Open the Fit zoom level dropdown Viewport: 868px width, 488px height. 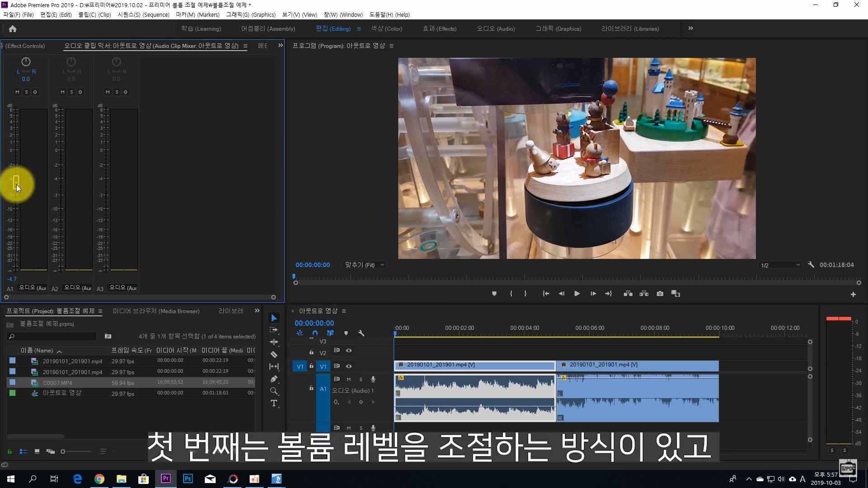pos(364,265)
